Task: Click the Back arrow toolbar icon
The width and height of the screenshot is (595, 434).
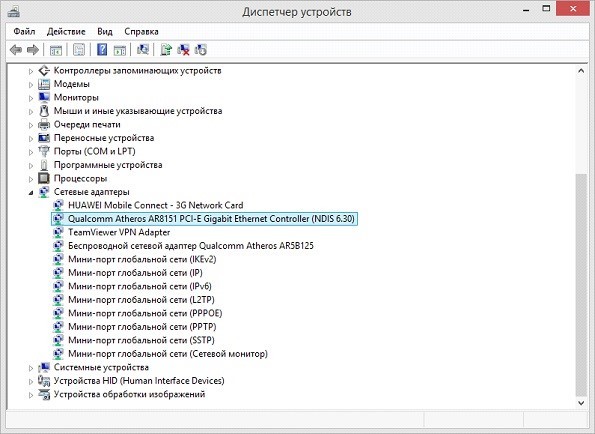Action: 16,50
